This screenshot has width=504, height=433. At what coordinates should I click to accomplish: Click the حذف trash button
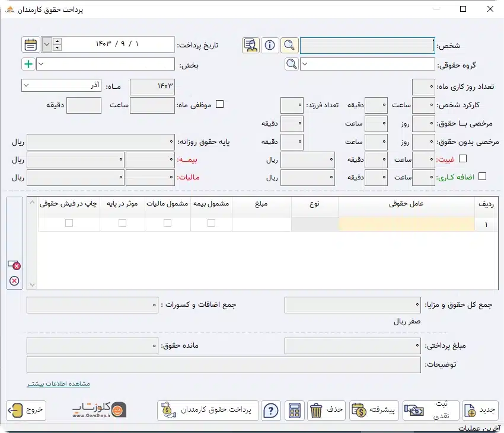326,410
